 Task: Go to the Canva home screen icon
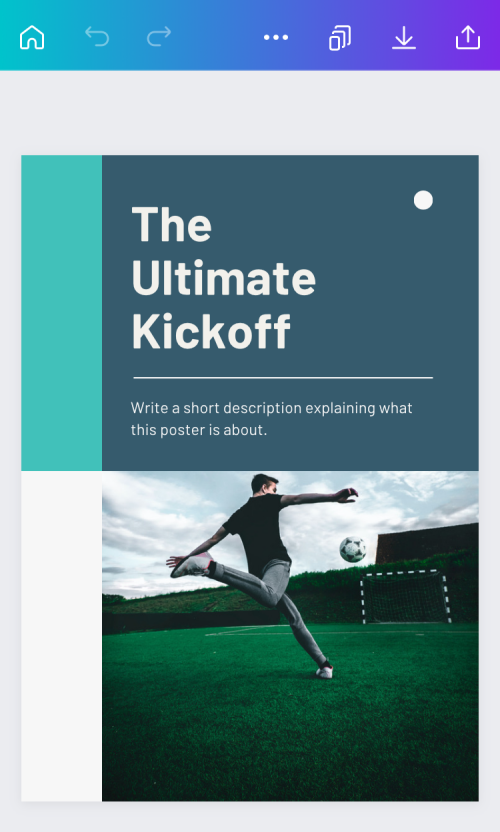coord(32,37)
